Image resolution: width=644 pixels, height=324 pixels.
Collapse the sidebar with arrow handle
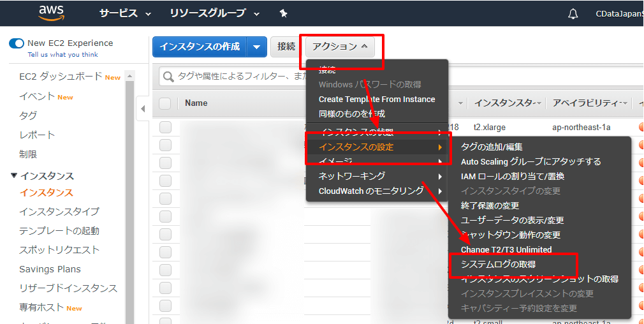143,109
